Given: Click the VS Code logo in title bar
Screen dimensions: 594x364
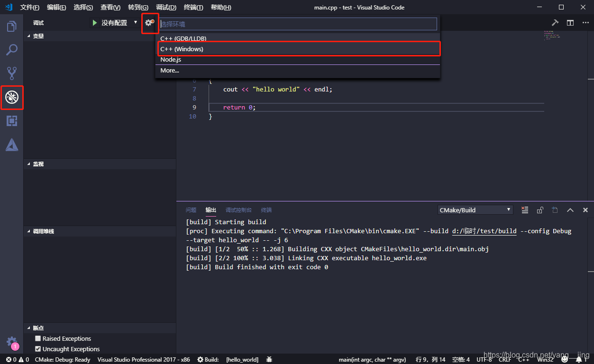Looking at the screenshot, I should [x=9, y=7].
